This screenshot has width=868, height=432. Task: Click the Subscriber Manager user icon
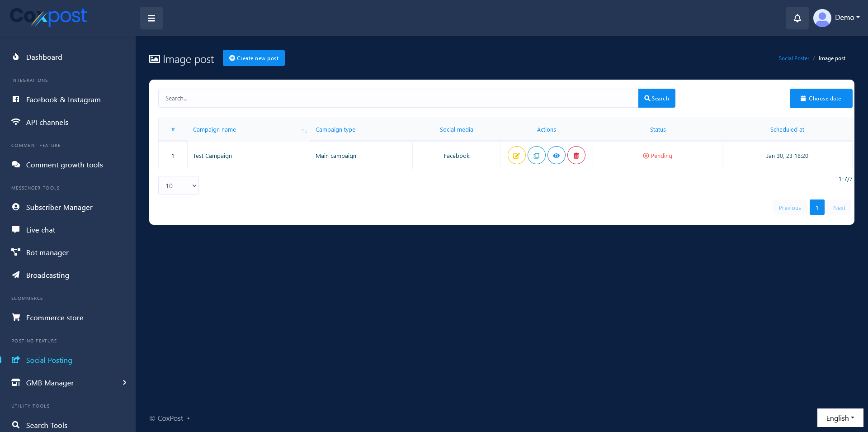(x=16, y=207)
